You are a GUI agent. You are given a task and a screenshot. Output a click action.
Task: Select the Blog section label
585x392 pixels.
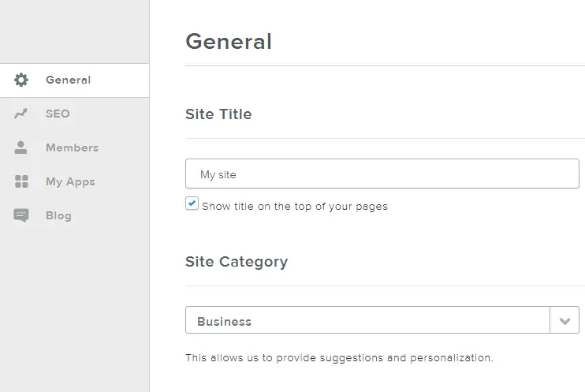click(58, 215)
